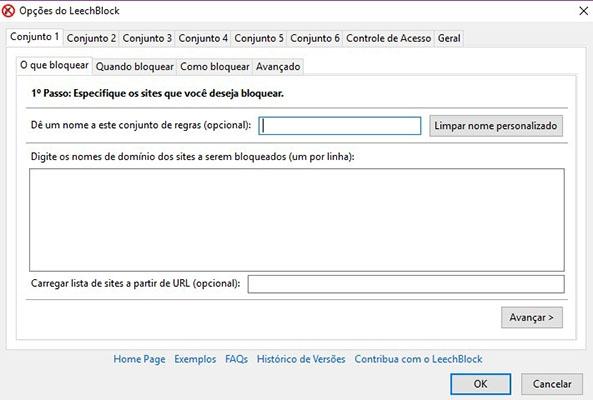Viewport: 593px width, 400px height.
Task: Close the LeechBlock options window
Action: coord(584,11)
